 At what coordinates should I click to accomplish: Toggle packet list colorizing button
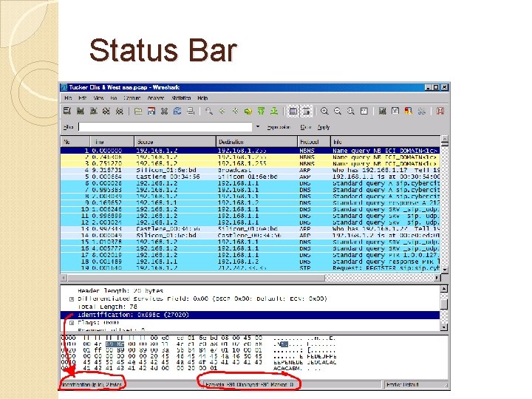pos(293,111)
